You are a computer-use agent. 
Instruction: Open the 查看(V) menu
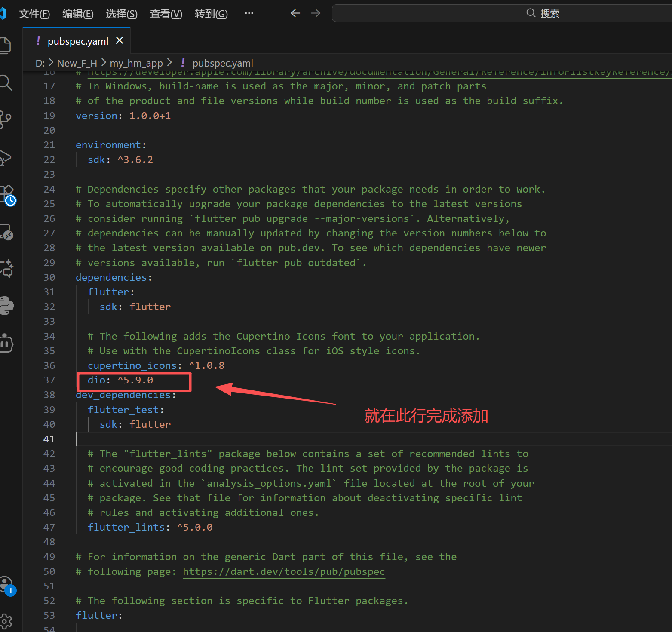pos(166,14)
